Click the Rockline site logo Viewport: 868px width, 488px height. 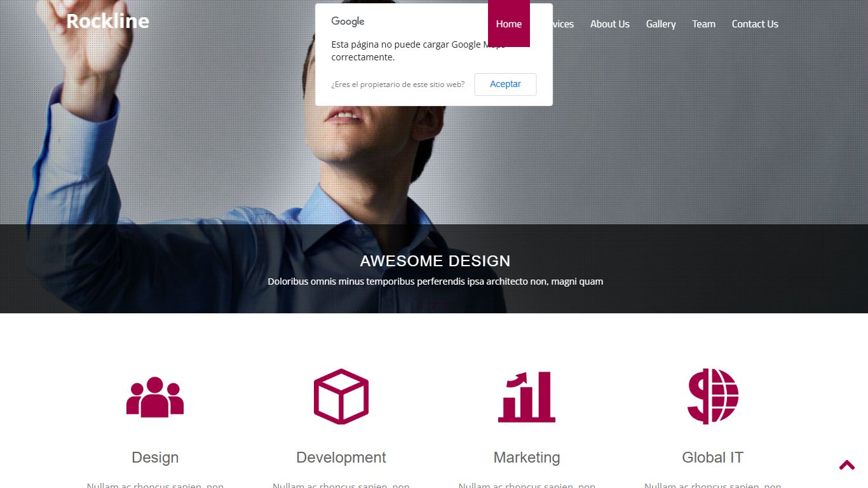[107, 21]
